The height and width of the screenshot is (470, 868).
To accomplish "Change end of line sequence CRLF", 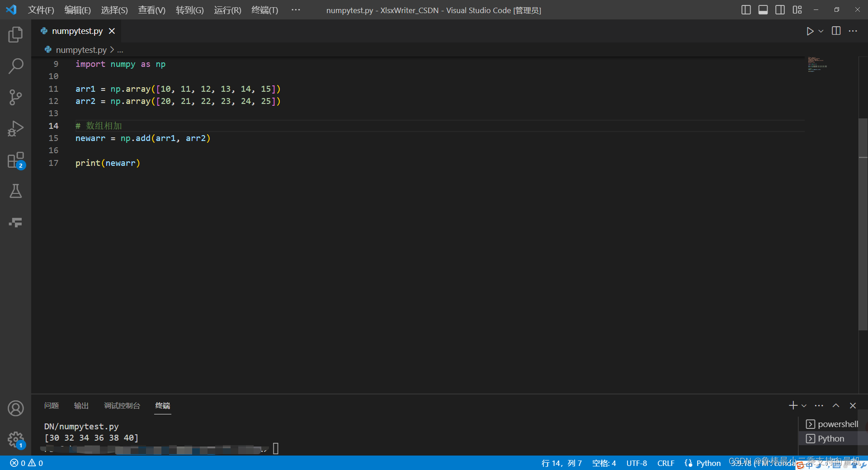I will (665, 463).
